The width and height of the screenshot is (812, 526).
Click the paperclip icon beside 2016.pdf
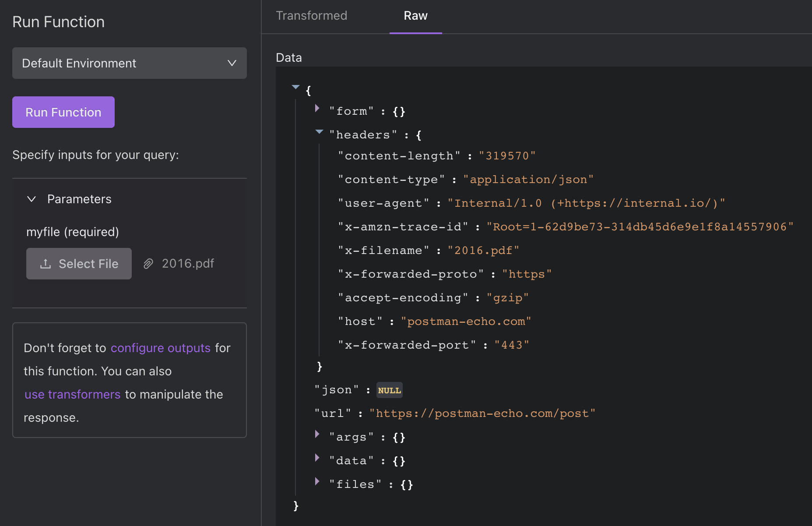(148, 264)
